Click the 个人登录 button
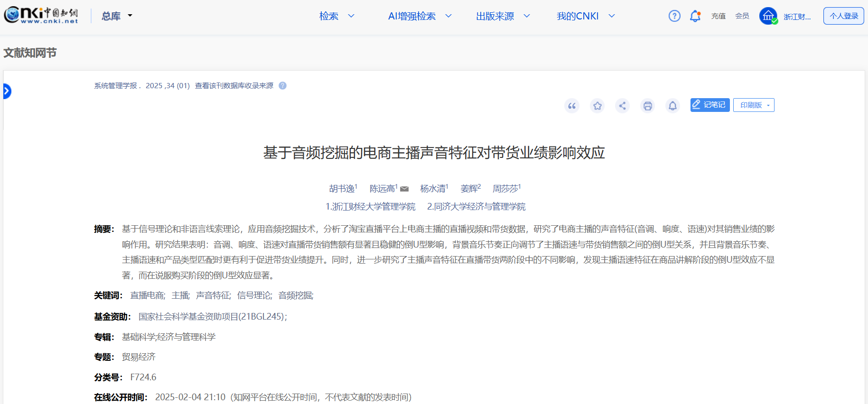This screenshot has width=868, height=404. 843,16
